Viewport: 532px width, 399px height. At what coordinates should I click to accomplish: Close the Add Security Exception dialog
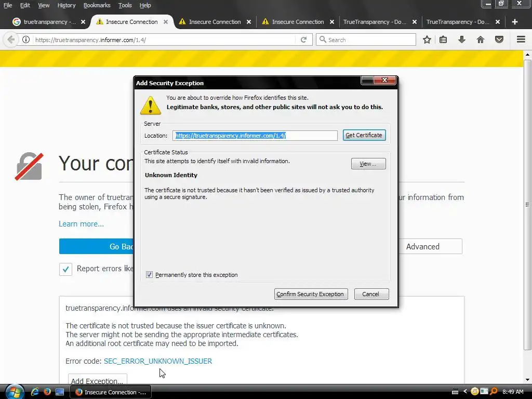pyautogui.click(x=384, y=80)
